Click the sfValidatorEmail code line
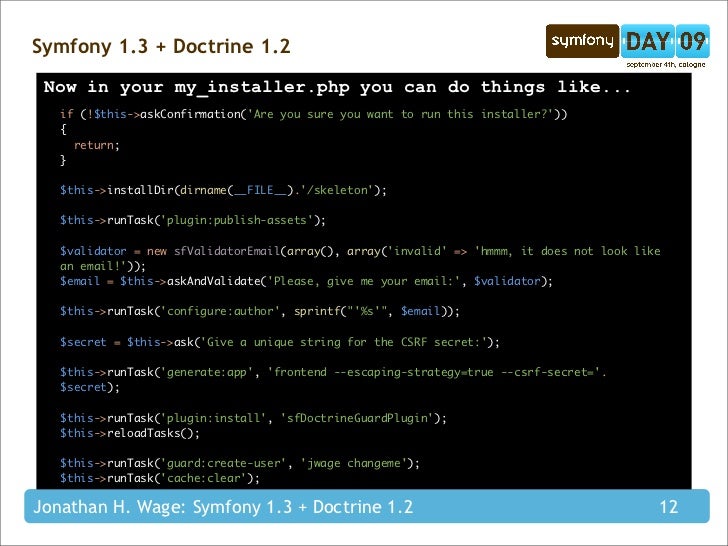Viewport: 728px width, 546px height. pyautogui.click(x=360, y=251)
